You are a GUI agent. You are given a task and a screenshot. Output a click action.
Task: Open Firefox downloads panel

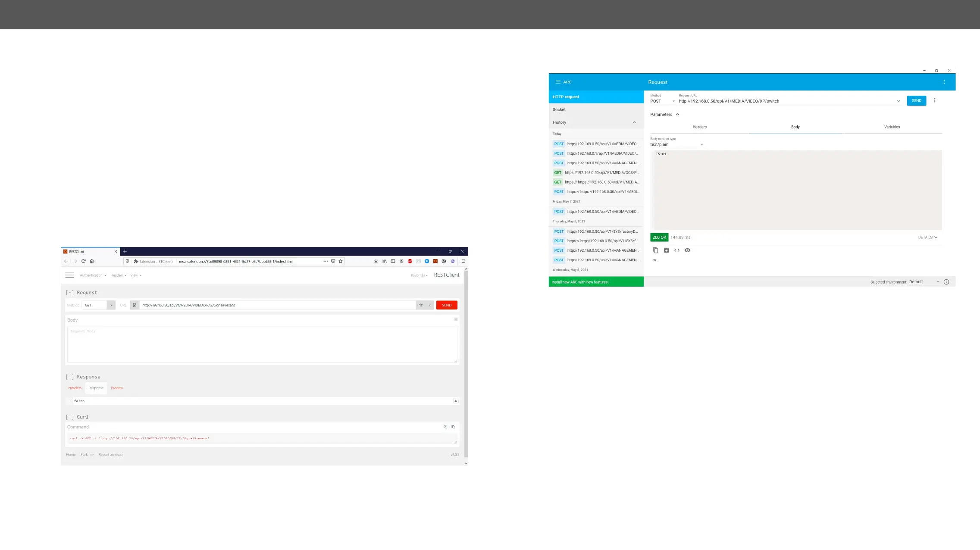coord(376,261)
